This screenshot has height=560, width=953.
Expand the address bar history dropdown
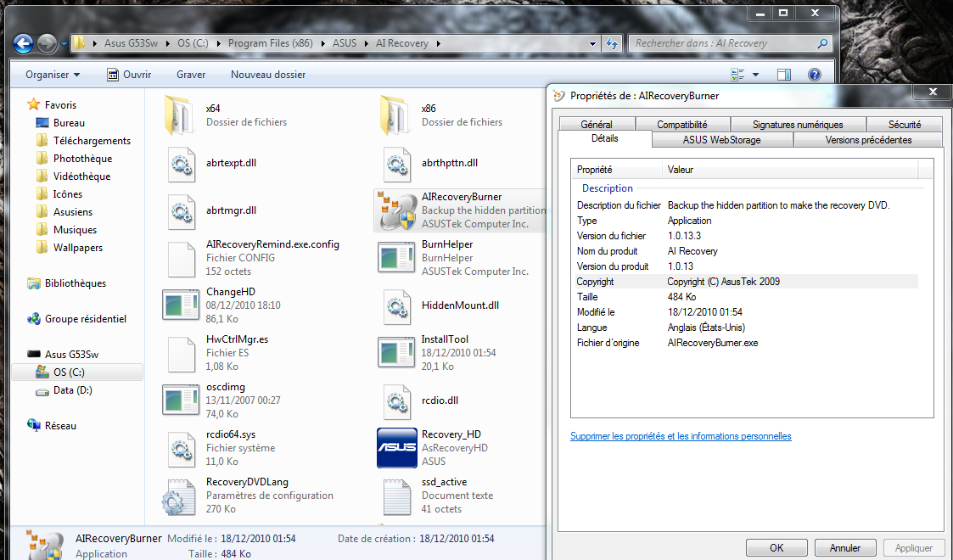[x=592, y=43]
